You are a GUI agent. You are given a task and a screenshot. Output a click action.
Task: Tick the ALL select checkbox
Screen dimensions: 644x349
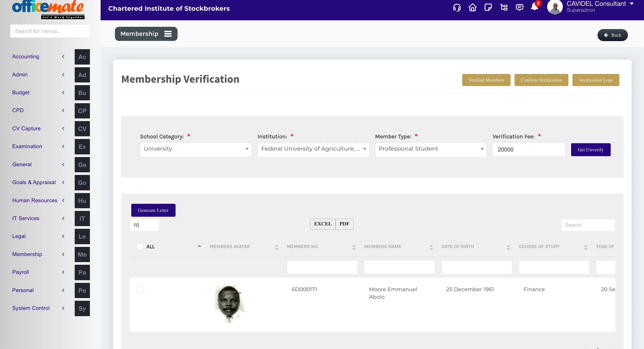pyautogui.click(x=140, y=247)
